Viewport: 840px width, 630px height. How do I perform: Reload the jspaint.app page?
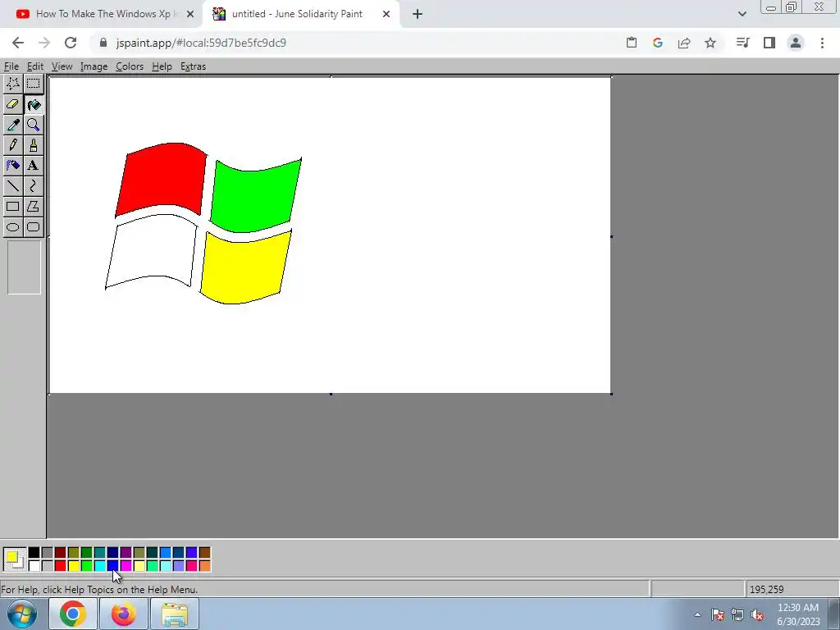(71, 43)
